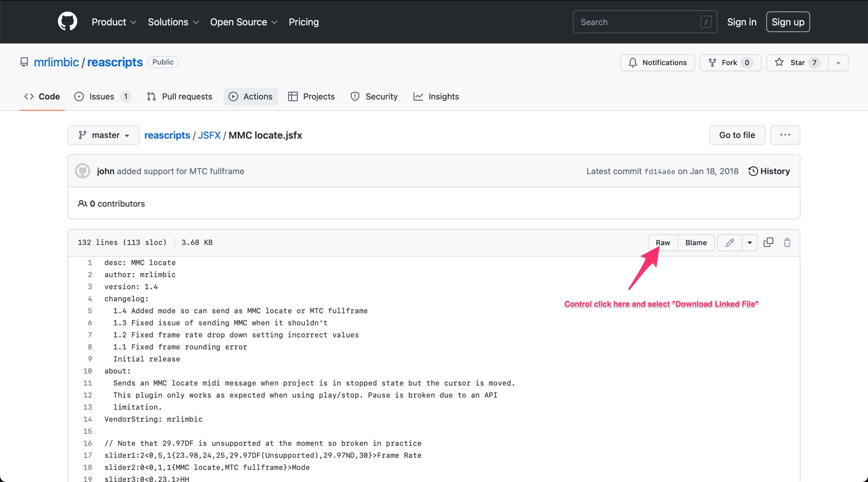Click line number 10
868x482 pixels.
coord(87,371)
